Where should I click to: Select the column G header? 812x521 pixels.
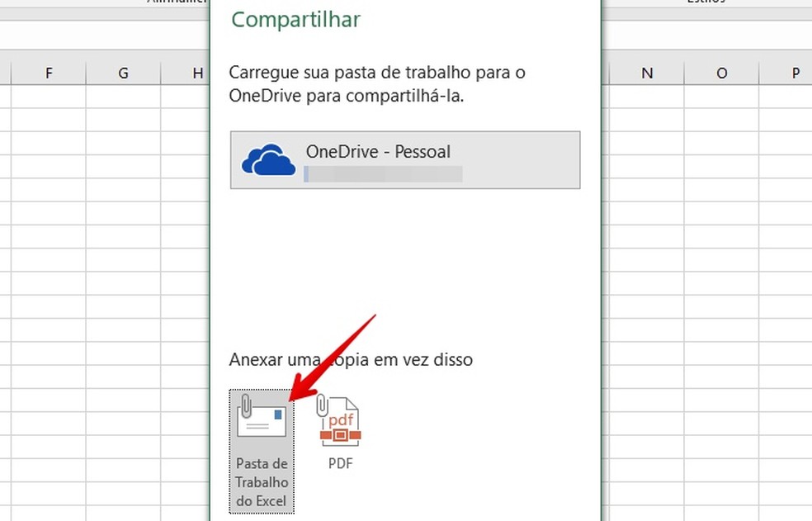tap(123, 73)
